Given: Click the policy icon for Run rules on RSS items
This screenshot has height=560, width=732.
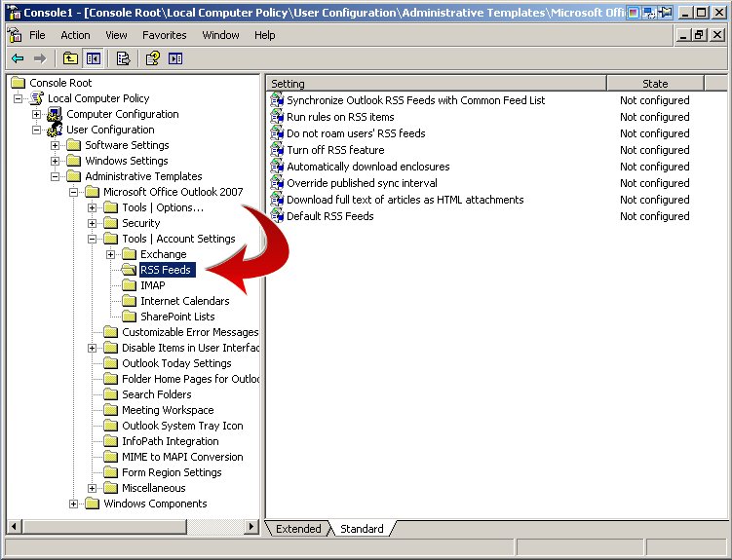Looking at the screenshot, I should 277,117.
